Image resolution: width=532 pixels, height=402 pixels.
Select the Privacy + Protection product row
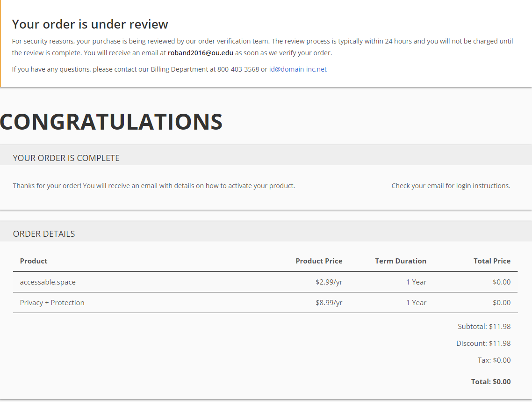click(266, 302)
